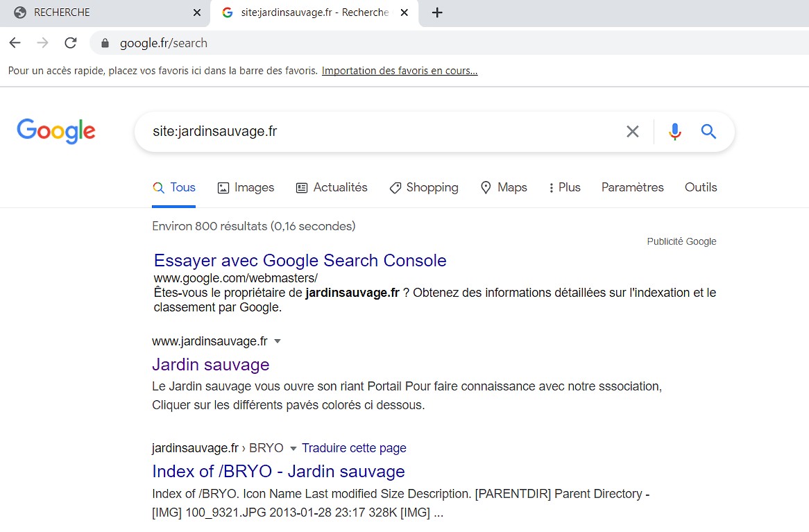Switch to the Maps results tab
This screenshot has height=532, width=809.
point(504,187)
